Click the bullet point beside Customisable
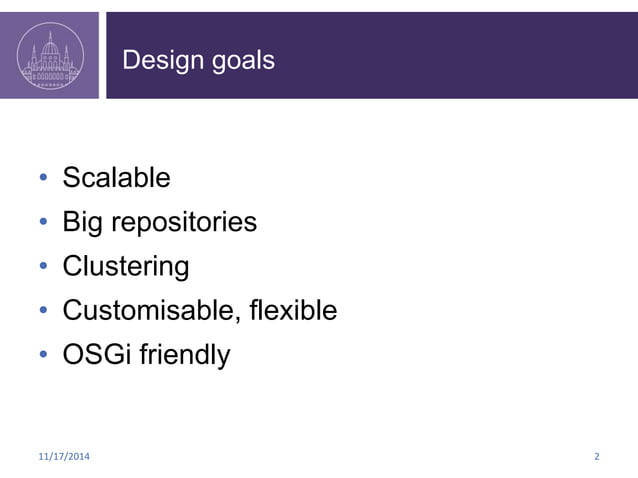Screen dimensions: 638x478 [x=44, y=310]
